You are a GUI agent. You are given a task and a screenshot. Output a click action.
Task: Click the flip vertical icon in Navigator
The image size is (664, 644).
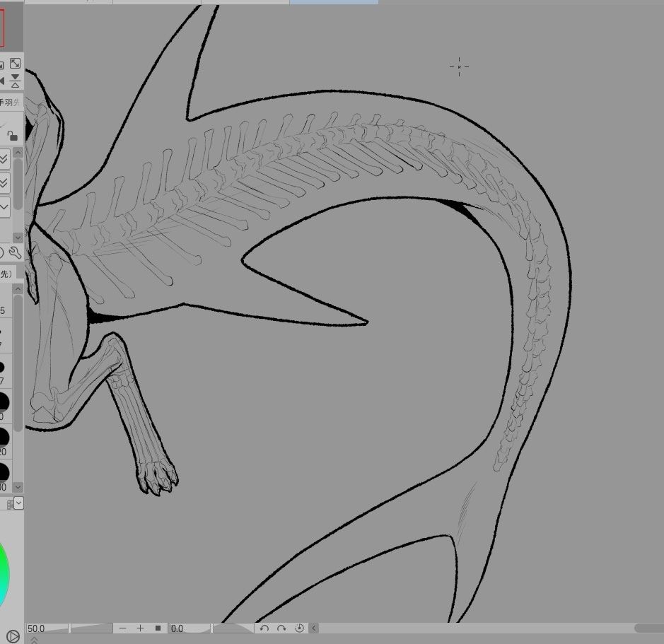pyautogui.click(x=16, y=81)
